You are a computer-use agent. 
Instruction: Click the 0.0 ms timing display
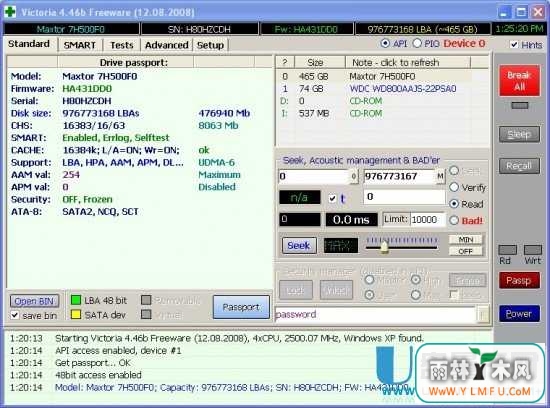point(351,220)
